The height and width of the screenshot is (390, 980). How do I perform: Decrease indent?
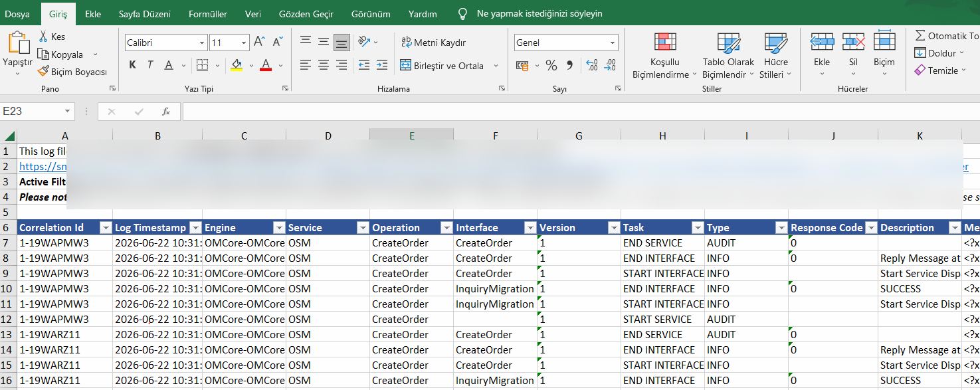pyautogui.click(x=364, y=65)
